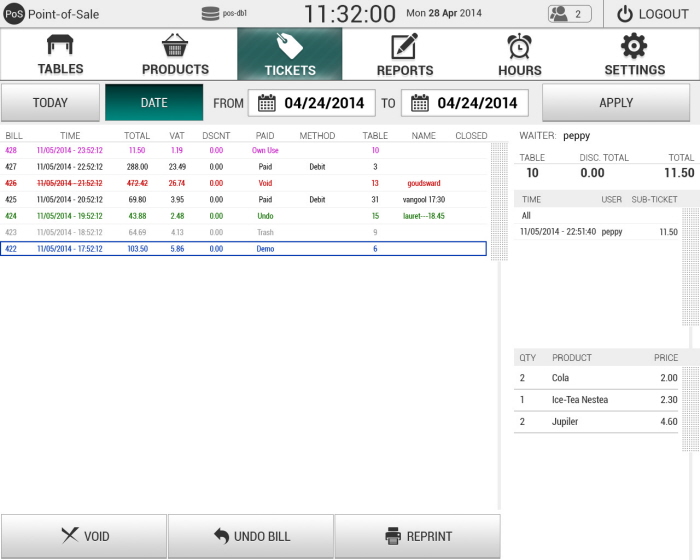Click the waiter name peppy

[576, 136]
